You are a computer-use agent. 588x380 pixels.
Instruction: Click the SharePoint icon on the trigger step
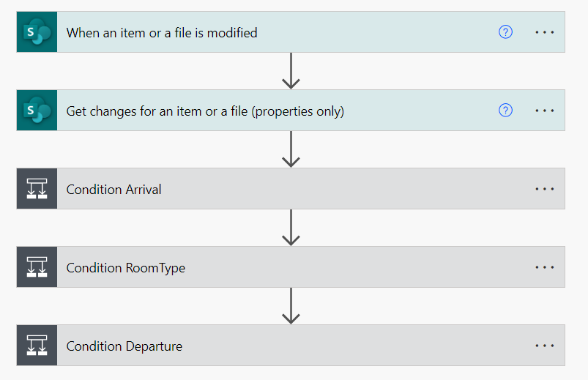37,32
